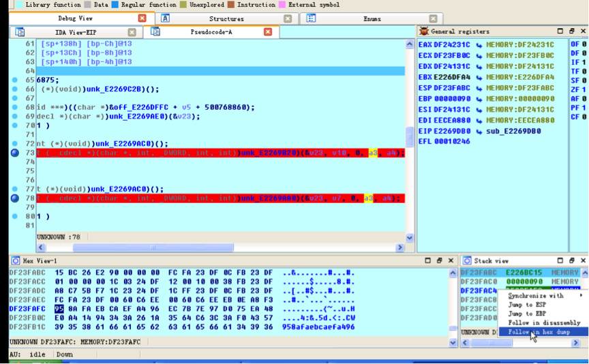Click the jump arrow next to ESP value

(x=479, y=89)
